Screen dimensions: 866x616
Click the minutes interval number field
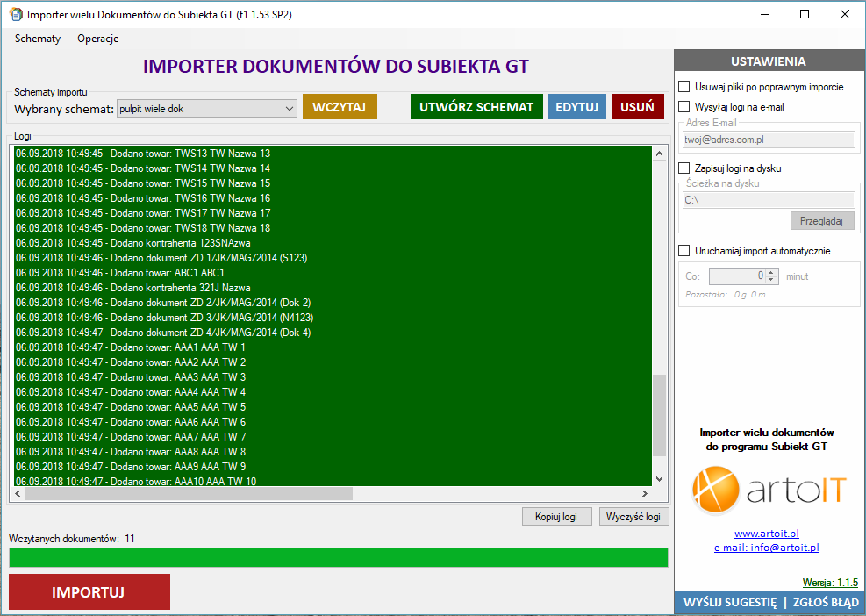point(738,276)
